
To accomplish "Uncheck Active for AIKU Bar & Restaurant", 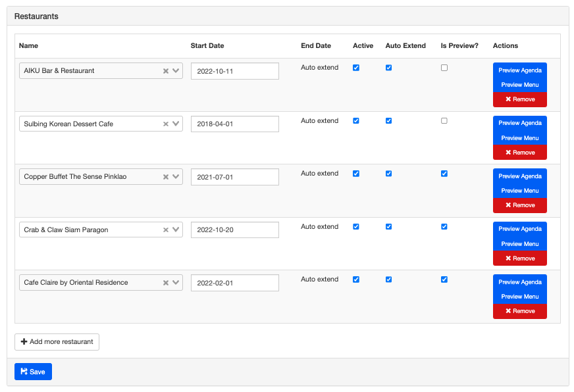I will tap(356, 68).
